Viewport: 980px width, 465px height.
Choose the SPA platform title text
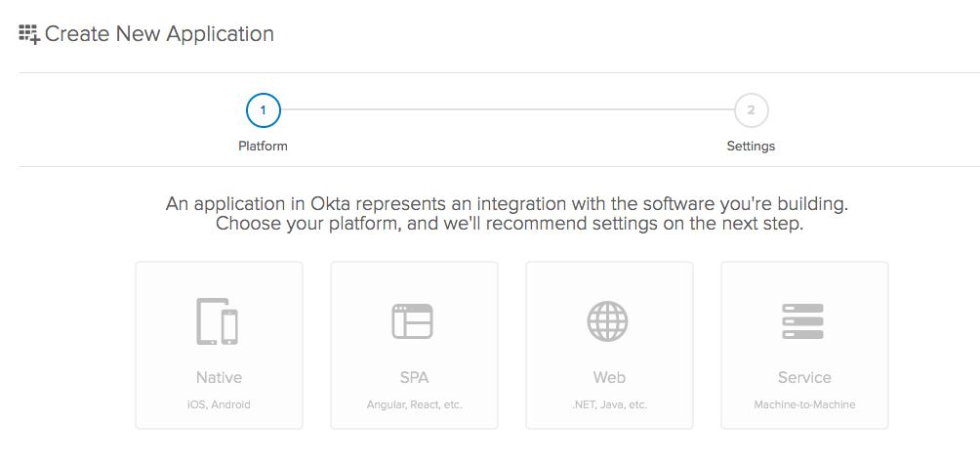pyautogui.click(x=414, y=377)
